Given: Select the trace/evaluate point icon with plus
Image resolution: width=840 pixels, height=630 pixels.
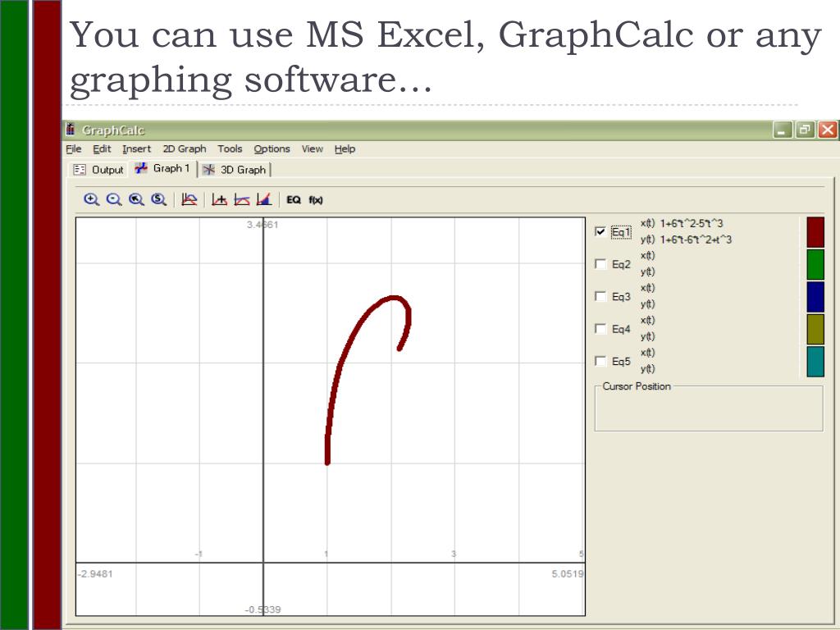Looking at the screenshot, I should coord(219,200).
